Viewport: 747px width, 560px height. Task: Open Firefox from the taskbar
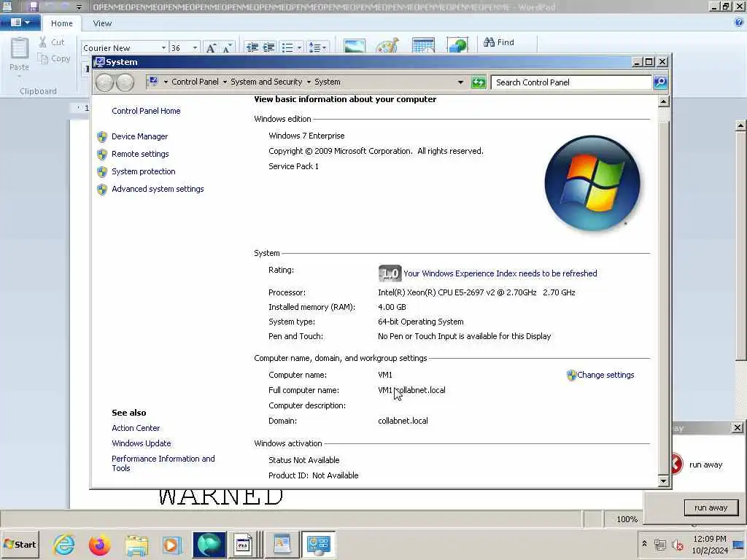click(99, 545)
